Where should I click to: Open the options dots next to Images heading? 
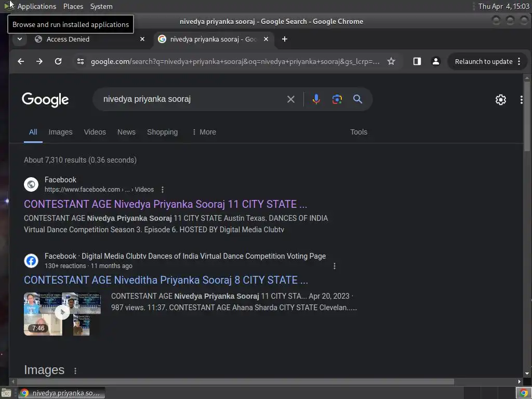[75, 371]
